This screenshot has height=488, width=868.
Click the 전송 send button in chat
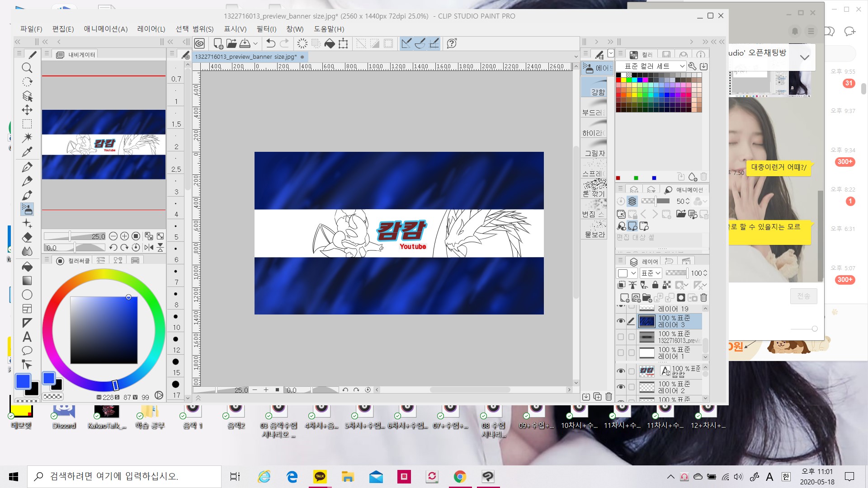pyautogui.click(x=803, y=296)
